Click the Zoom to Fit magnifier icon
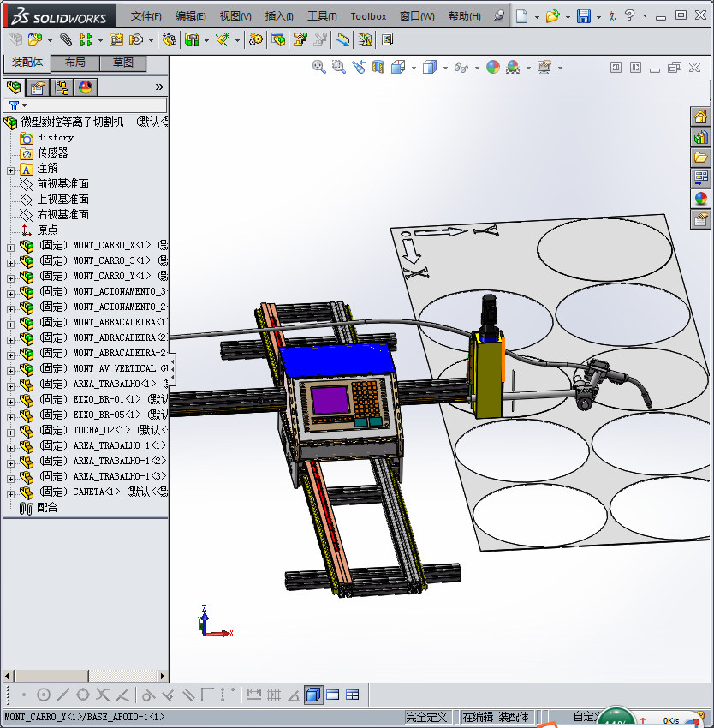The image size is (714, 728). click(x=319, y=68)
